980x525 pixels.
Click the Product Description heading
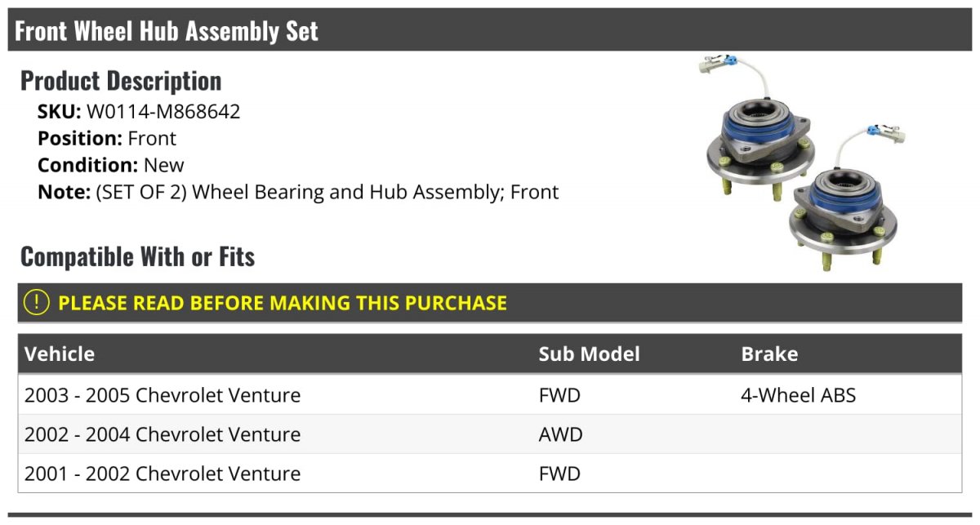pyautogui.click(x=121, y=81)
